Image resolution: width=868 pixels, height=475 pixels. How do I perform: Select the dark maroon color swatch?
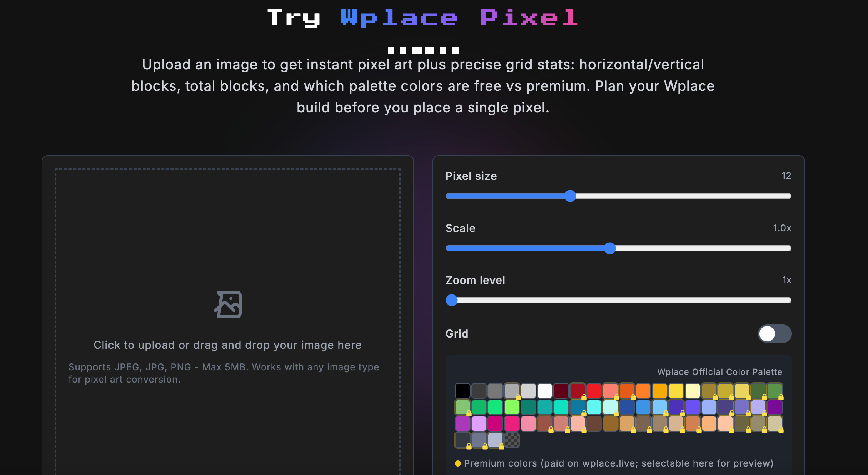pos(561,391)
